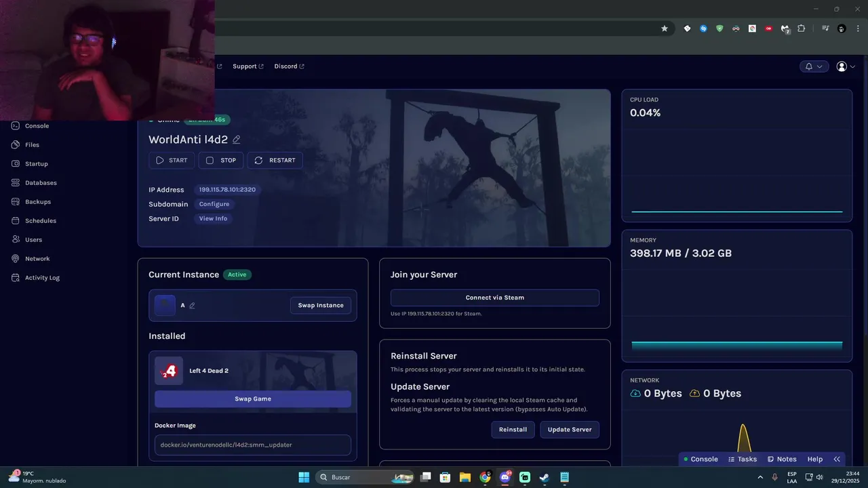Click the Activity Log sidebar icon

point(16,278)
